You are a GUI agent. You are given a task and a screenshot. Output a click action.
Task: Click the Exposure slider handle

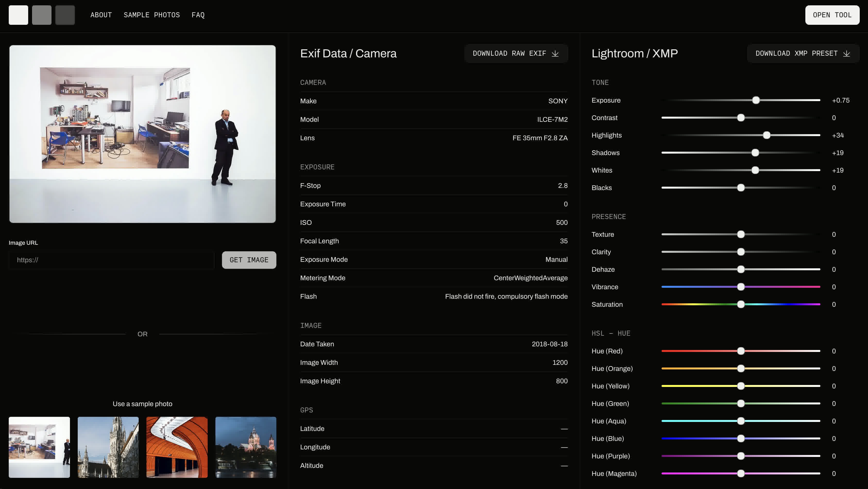[756, 100]
